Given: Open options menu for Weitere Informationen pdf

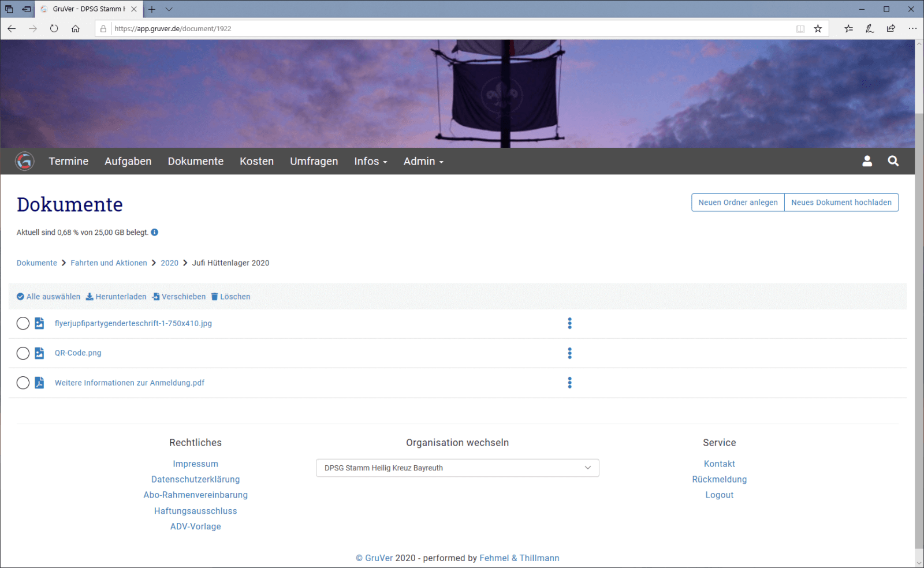Looking at the screenshot, I should coord(569,383).
